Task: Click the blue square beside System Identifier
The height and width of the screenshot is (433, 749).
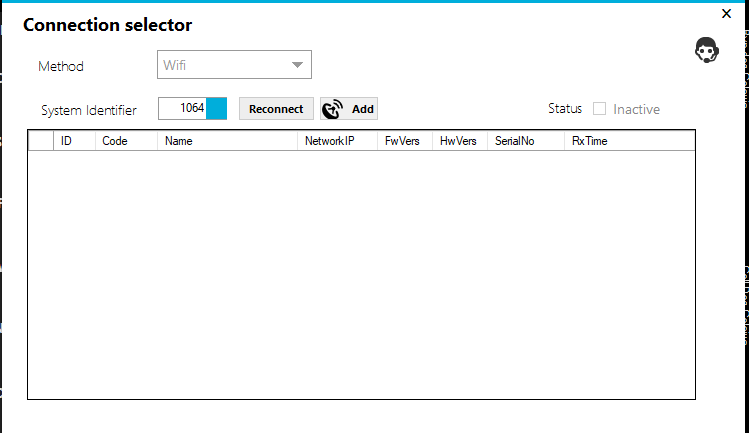Action: click(x=217, y=108)
